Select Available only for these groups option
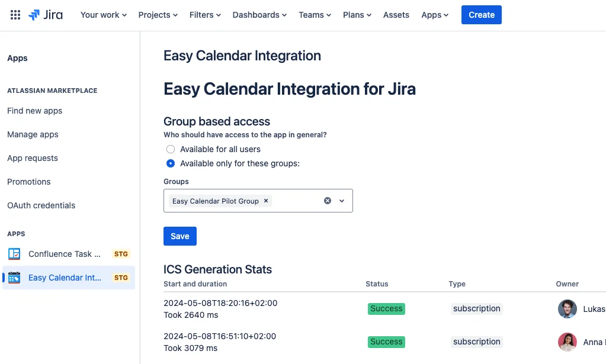 (x=171, y=163)
